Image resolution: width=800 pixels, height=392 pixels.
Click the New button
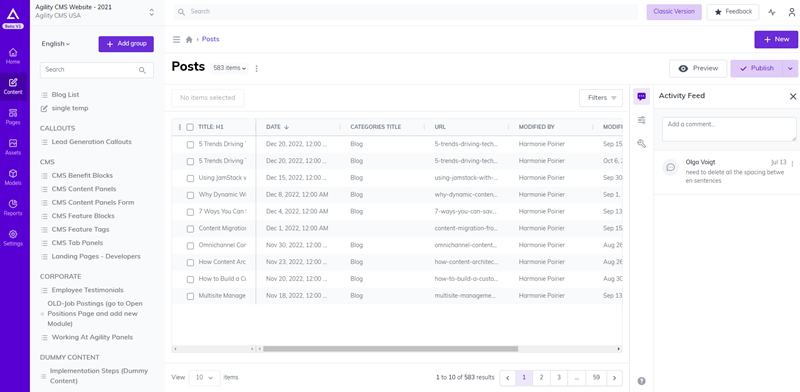(x=776, y=39)
